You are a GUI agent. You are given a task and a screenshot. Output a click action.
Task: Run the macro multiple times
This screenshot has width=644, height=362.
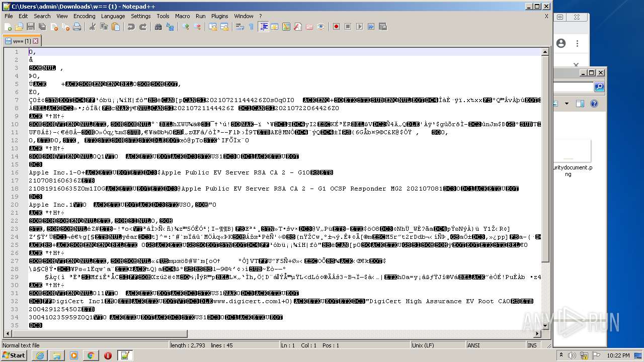371,27
